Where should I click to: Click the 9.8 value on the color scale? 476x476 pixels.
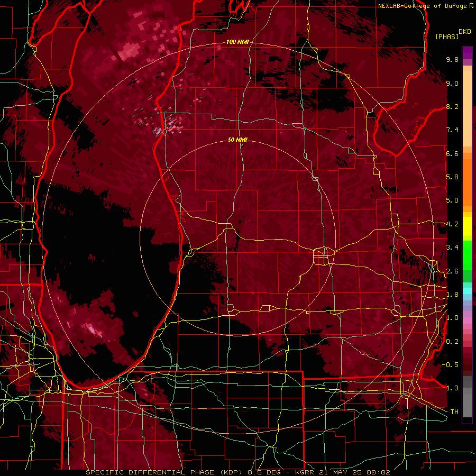[452, 59]
